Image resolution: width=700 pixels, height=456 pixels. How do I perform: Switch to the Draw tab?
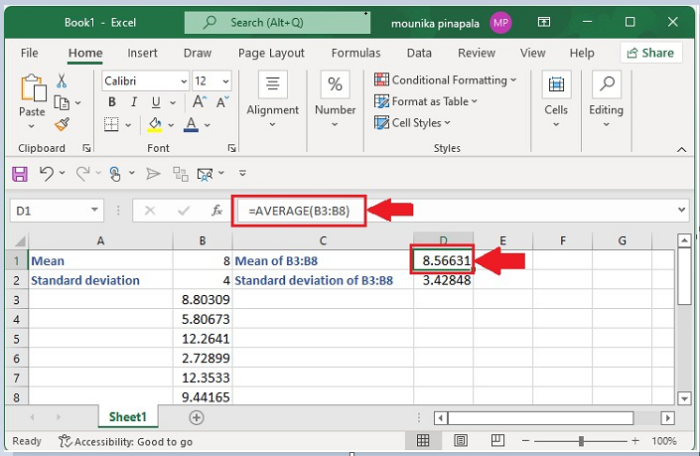197,53
